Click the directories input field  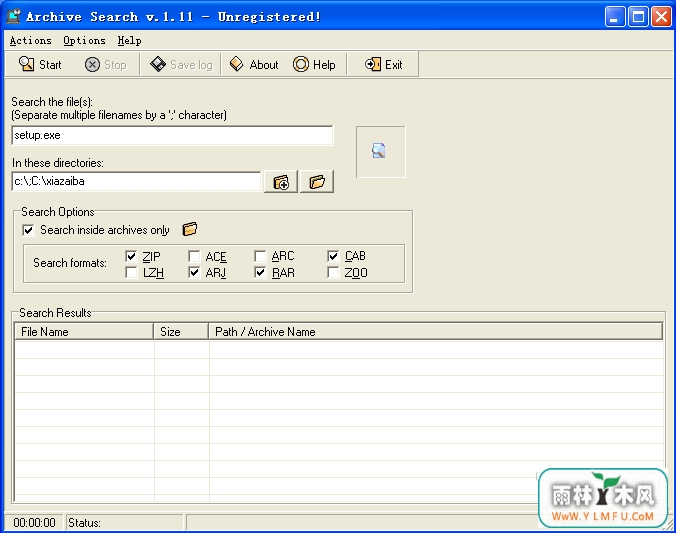tap(136, 181)
